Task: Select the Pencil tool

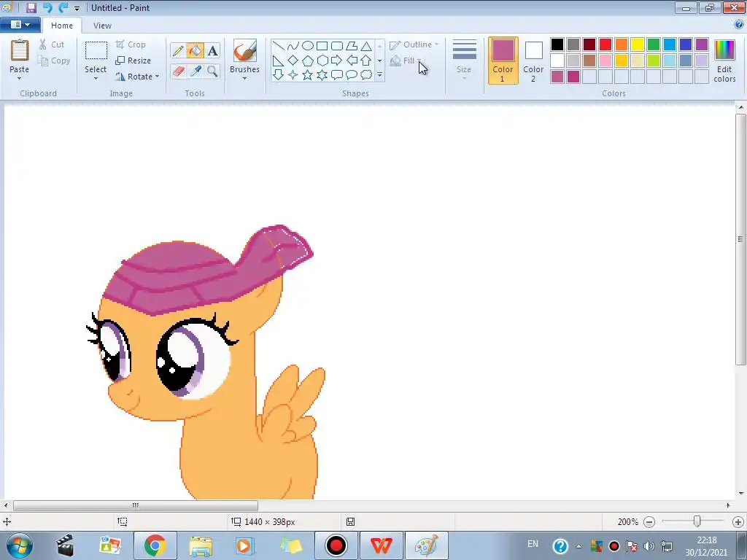Action: click(x=178, y=50)
